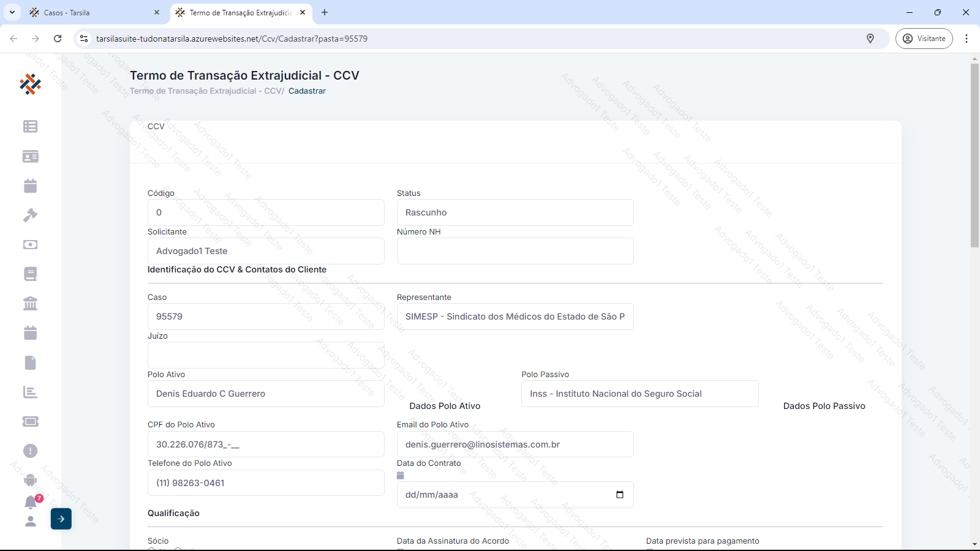Click the Número NH input field
The height and width of the screenshot is (551, 980).
(x=514, y=251)
